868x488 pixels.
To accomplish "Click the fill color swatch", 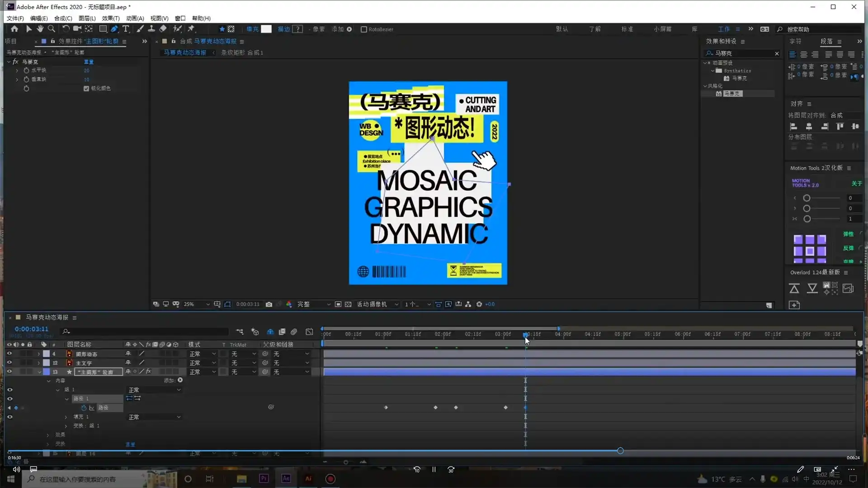I will (266, 29).
